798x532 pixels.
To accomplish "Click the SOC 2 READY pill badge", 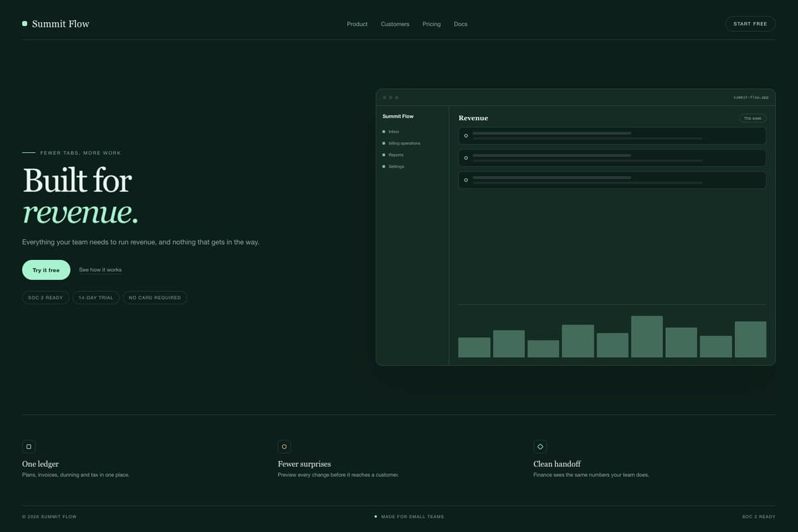I will click(x=45, y=298).
